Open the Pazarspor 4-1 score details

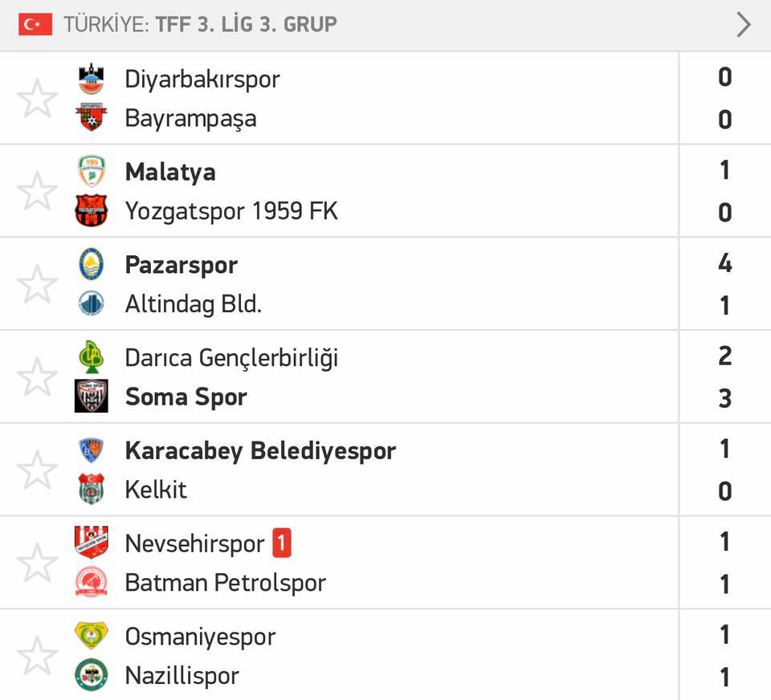(x=724, y=284)
